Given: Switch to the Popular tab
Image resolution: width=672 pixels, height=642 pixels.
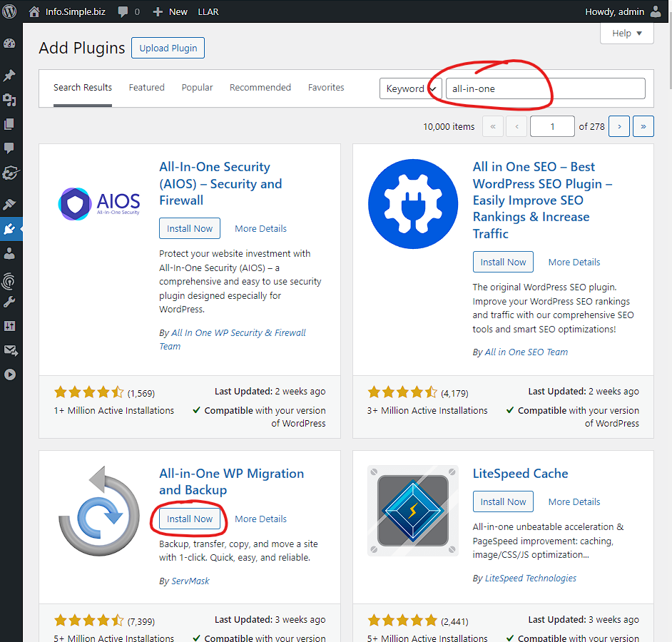Looking at the screenshot, I should (197, 88).
